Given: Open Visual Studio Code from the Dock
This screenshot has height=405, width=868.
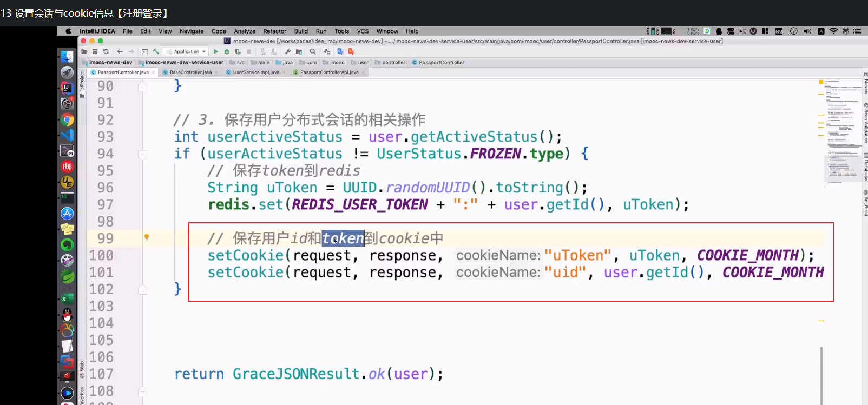Looking at the screenshot, I should pyautogui.click(x=67, y=135).
